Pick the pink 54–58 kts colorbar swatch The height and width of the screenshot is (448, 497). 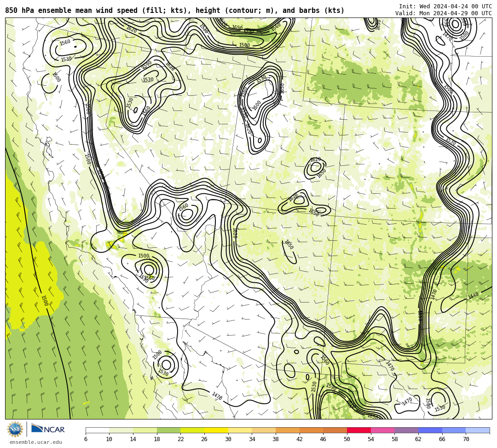pyautogui.click(x=382, y=430)
